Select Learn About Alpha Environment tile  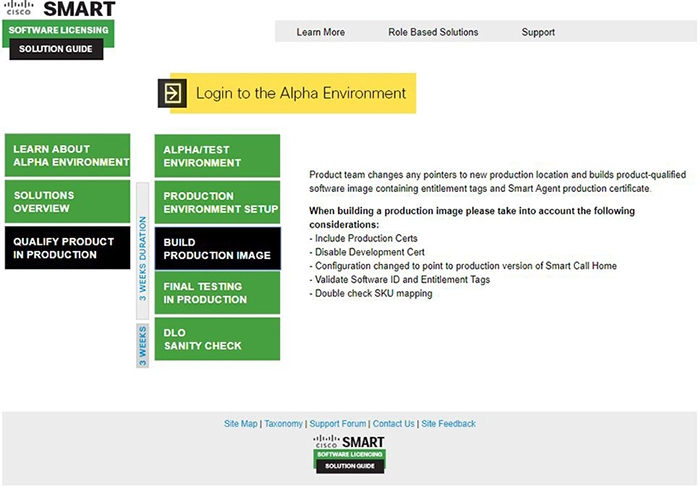point(67,155)
